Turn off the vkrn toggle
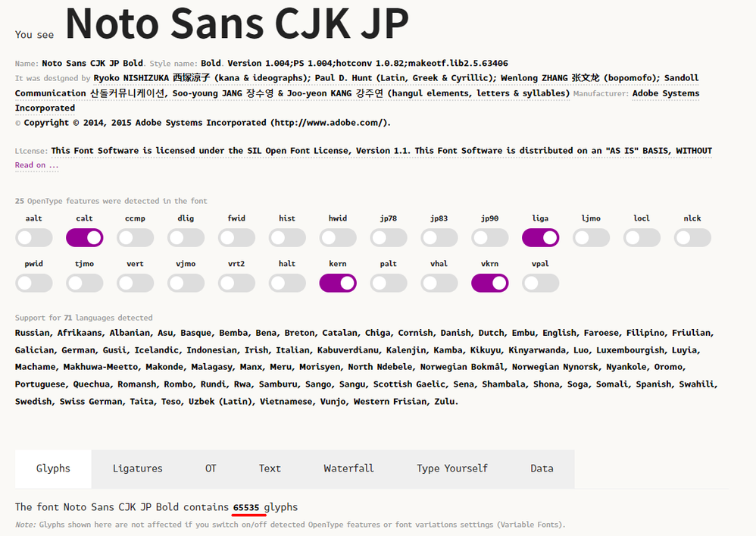This screenshot has height=536, width=756. (x=490, y=283)
